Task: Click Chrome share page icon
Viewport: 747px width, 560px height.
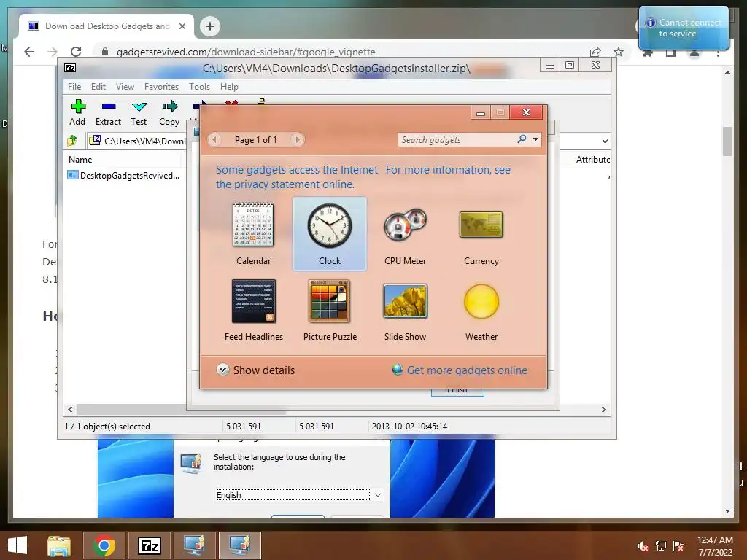Action: tap(595, 52)
